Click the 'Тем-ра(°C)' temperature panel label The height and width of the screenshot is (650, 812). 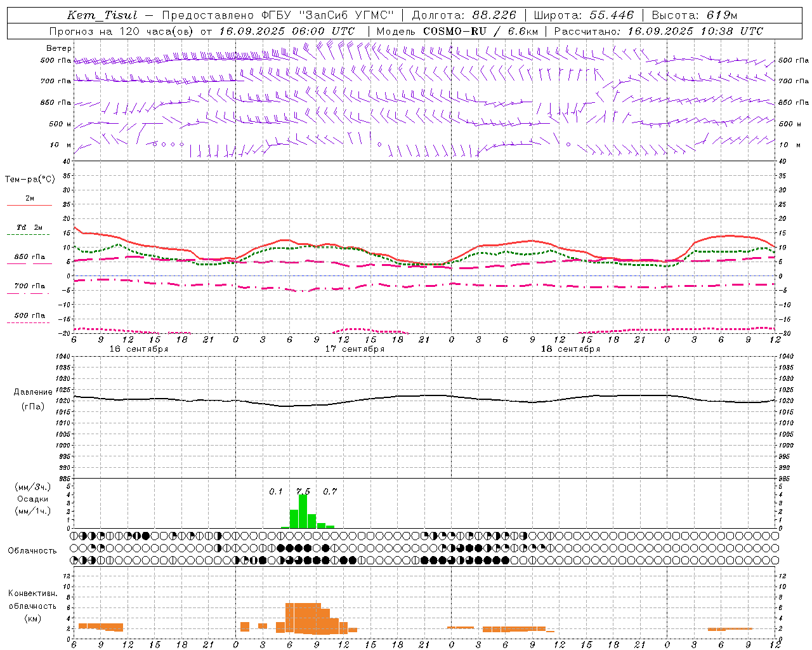[x=30, y=180]
